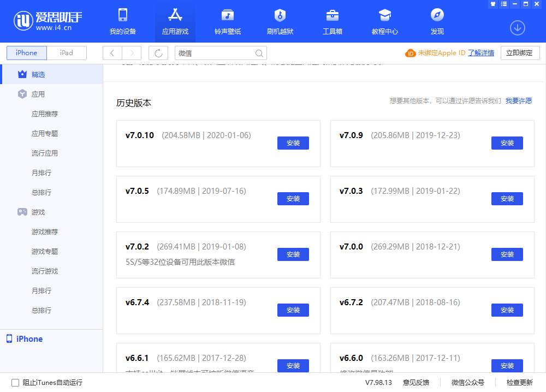The height and width of the screenshot is (392, 546).
Task: Click the iPhone device icon in sidebar bottom
Action: [9, 338]
